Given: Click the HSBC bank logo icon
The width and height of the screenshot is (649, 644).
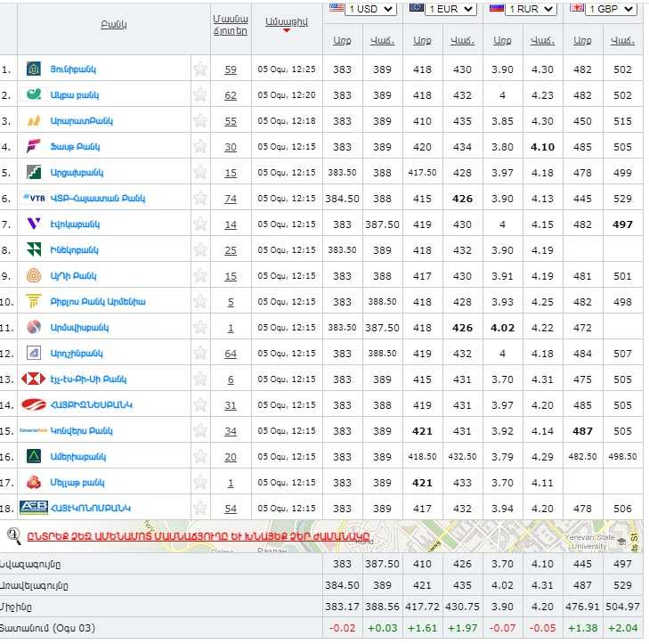Looking at the screenshot, I should coord(33,379).
